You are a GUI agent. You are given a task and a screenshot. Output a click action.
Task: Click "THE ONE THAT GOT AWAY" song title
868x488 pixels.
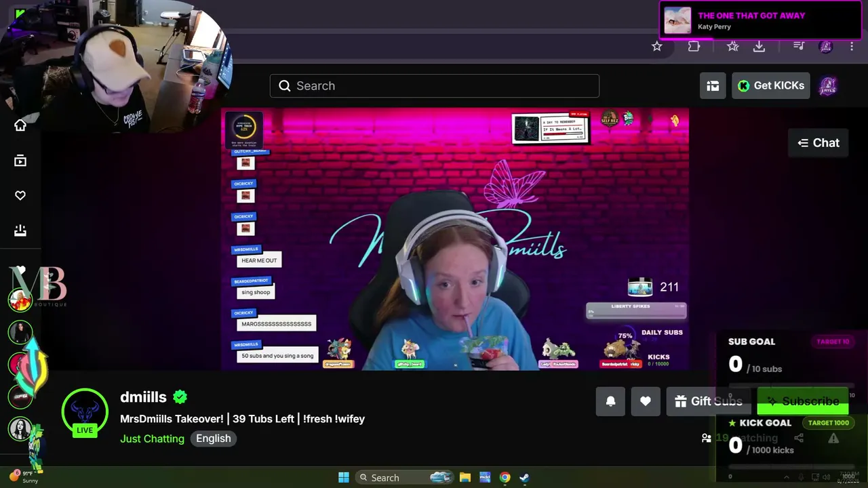point(751,16)
